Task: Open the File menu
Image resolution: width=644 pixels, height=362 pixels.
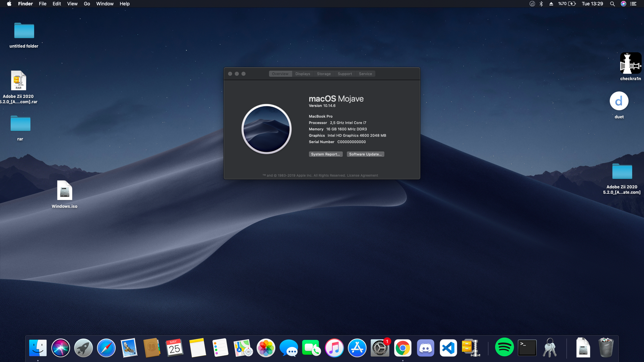Action: 43,4
